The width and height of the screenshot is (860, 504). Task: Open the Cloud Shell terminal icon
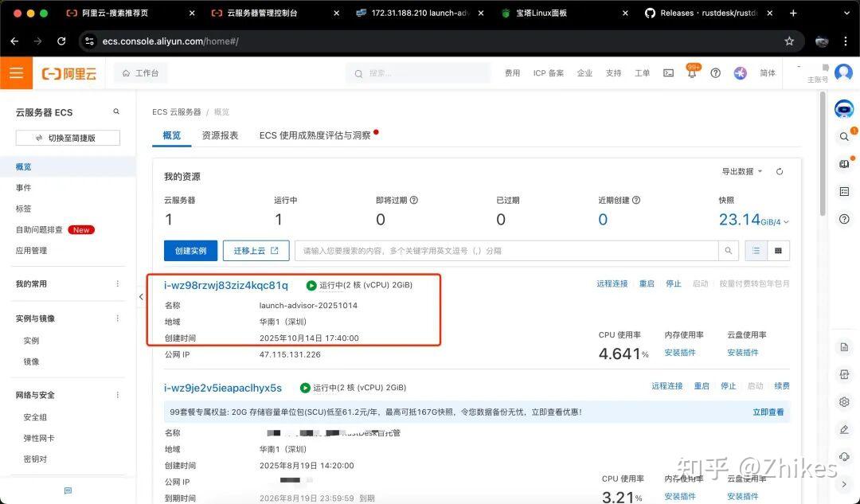669,73
